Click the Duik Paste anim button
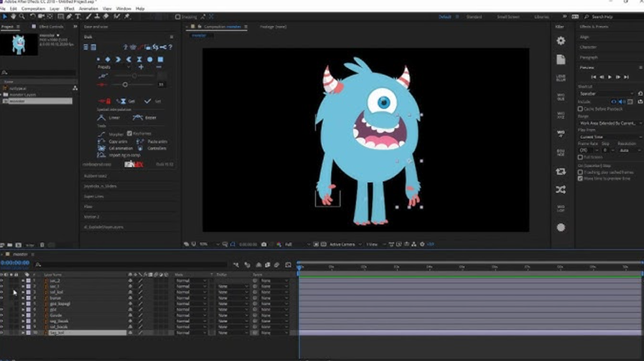Screen dimensions: 644x361 point(152,142)
